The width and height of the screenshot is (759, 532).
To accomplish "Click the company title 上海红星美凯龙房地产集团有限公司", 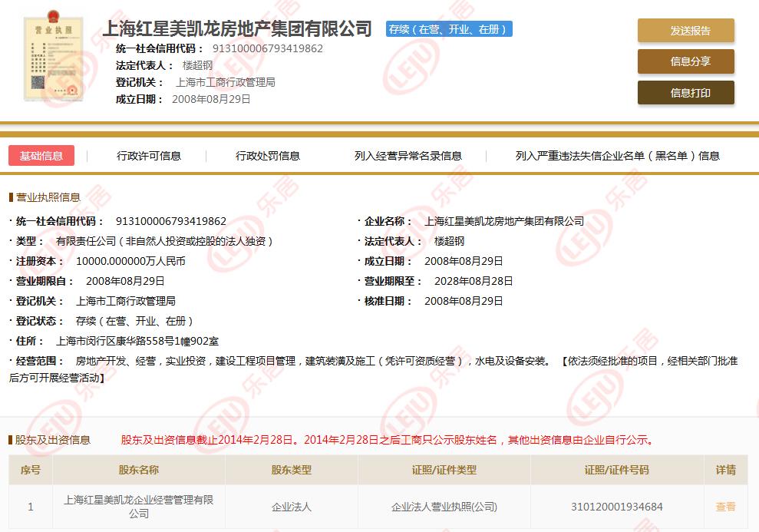I will (x=237, y=28).
